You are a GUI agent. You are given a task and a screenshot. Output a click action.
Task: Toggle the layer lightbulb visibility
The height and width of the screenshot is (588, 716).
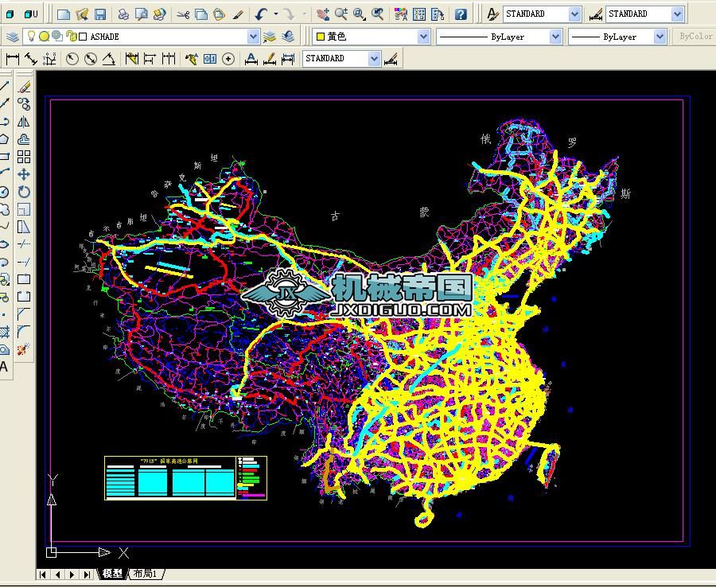pyautogui.click(x=31, y=36)
